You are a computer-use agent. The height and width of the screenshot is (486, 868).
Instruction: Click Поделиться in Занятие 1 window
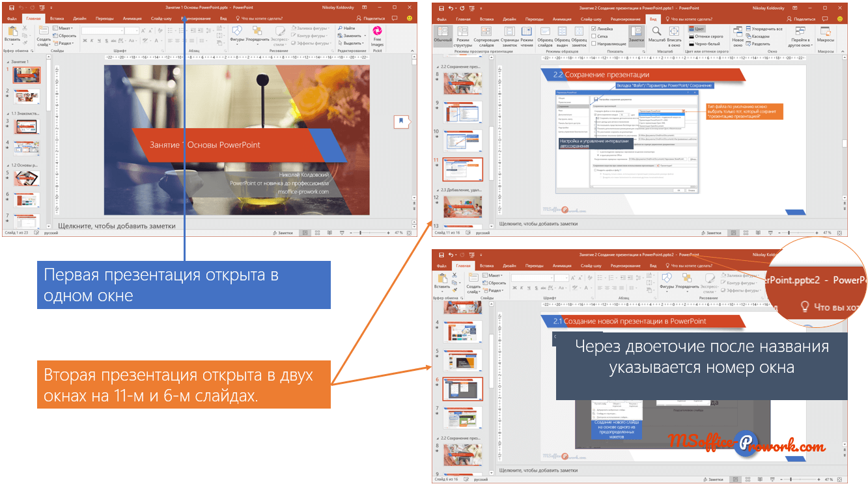[x=371, y=19]
